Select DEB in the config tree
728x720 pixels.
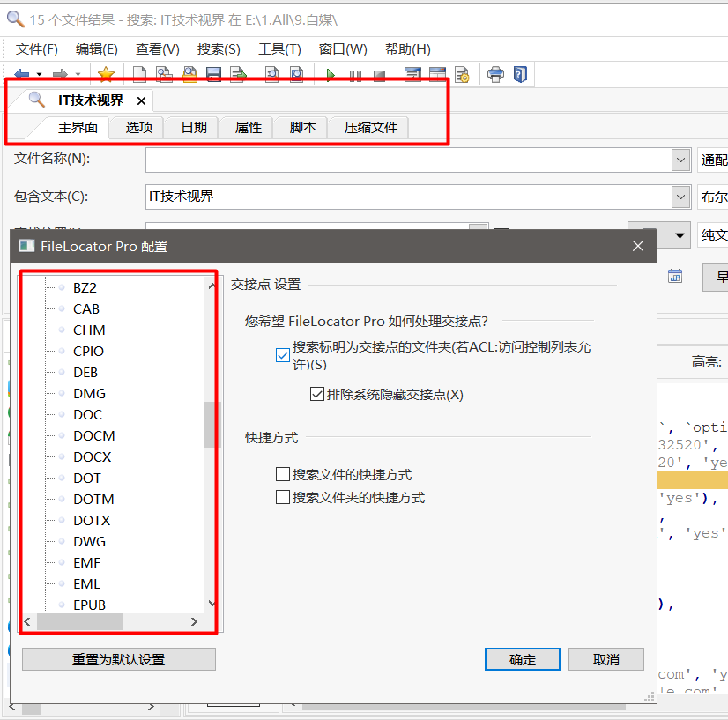[85, 372]
